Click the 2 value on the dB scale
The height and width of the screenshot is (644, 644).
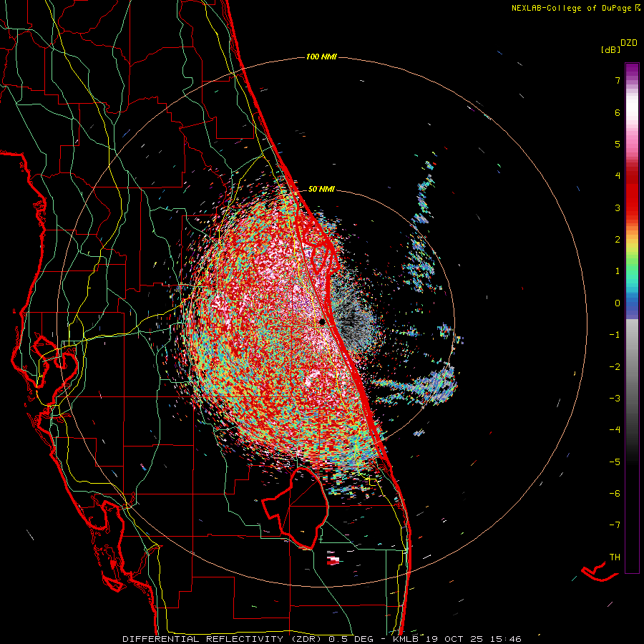click(618, 240)
